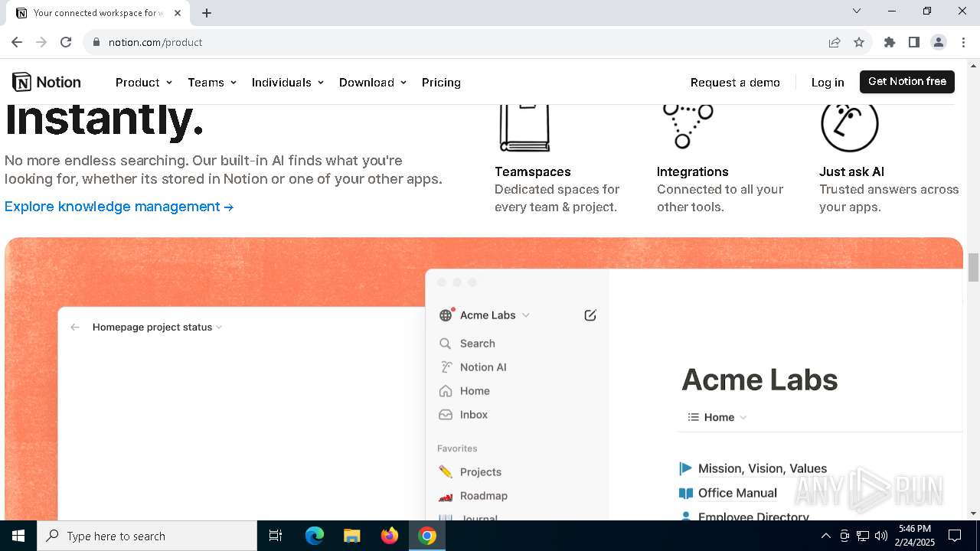Click the Office Manual book icon
The width and height of the screenshot is (980, 551).
point(686,493)
